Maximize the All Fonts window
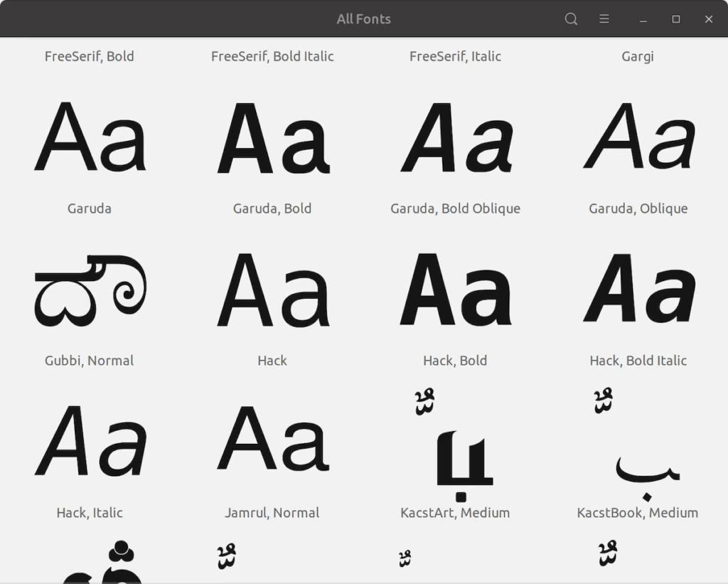This screenshot has height=584, width=728. pyautogui.click(x=676, y=19)
